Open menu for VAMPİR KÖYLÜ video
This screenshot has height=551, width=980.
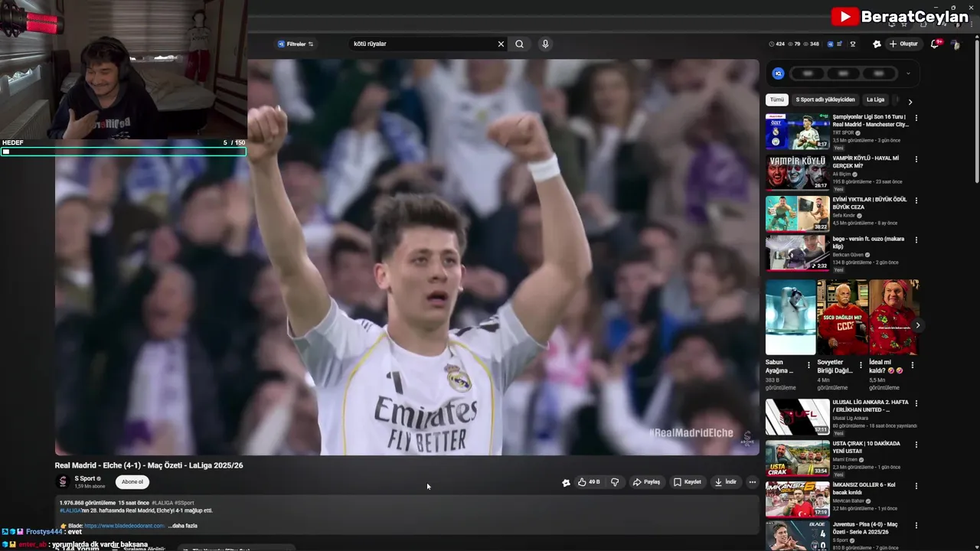pyautogui.click(x=916, y=159)
